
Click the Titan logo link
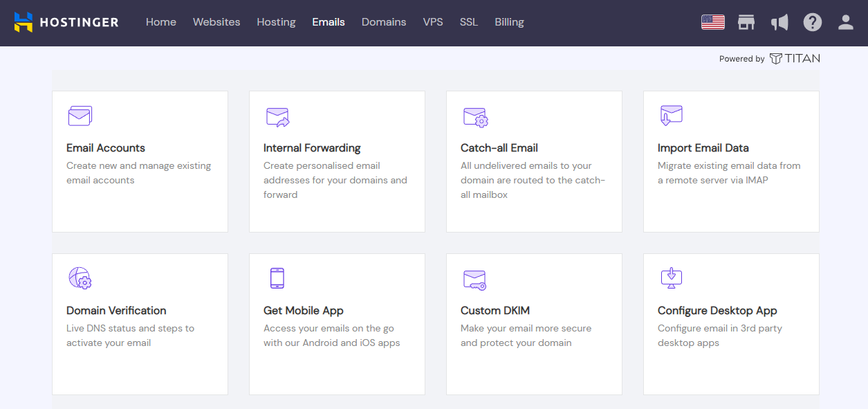[795, 58]
